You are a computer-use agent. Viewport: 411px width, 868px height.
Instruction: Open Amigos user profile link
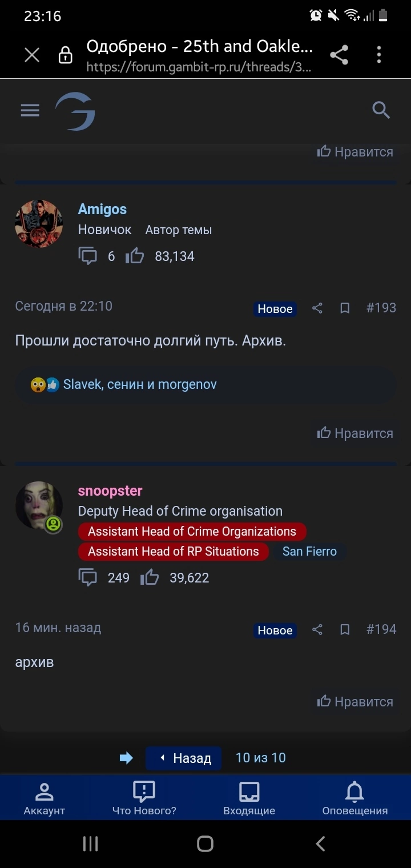102,209
